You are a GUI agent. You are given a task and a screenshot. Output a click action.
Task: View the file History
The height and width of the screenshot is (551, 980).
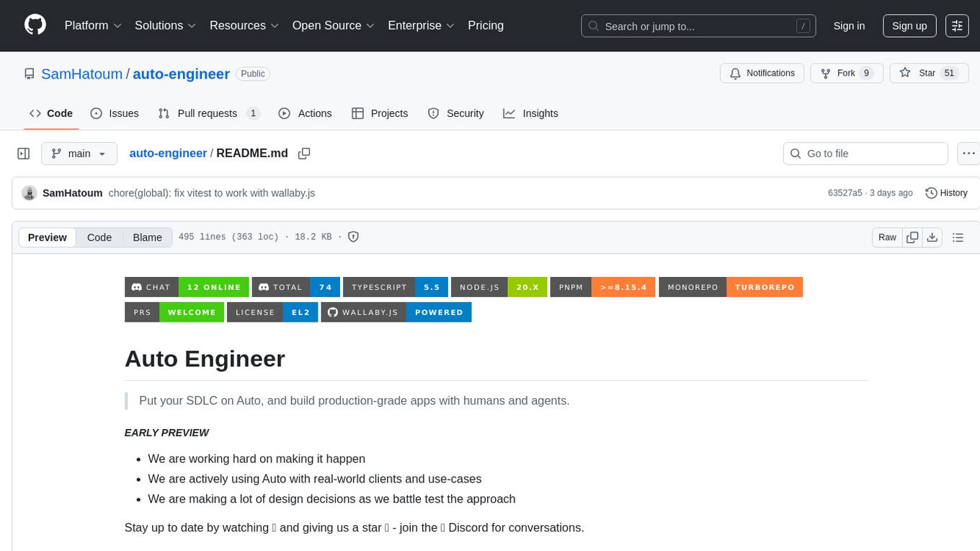coord(946,193)
